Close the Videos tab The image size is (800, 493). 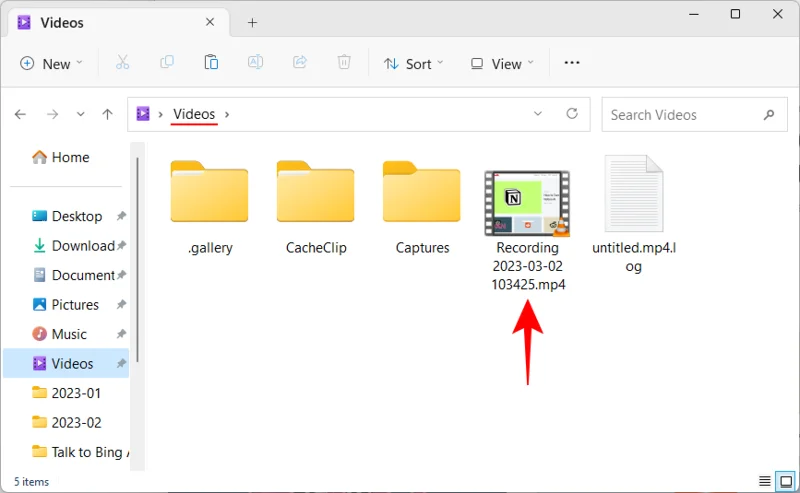[x=210, y=22]
